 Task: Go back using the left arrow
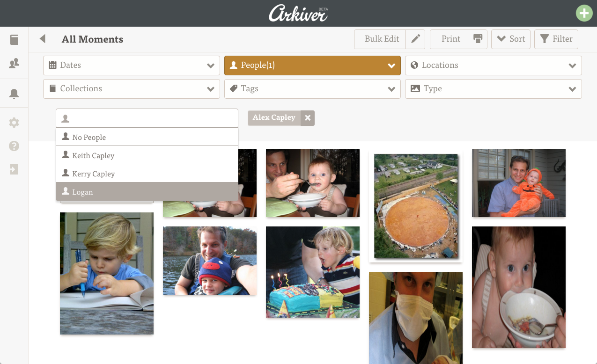(43, 39)
